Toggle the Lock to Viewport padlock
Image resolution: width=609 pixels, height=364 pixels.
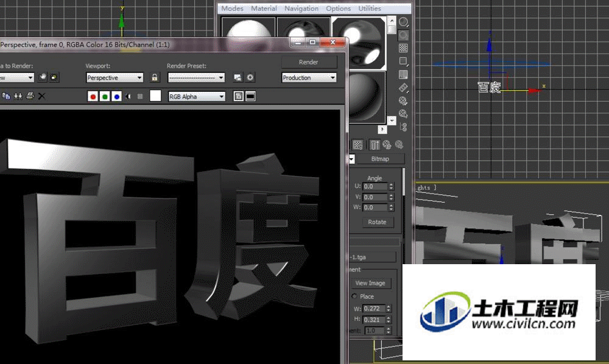pyautogui.click(x=155, y=77)
